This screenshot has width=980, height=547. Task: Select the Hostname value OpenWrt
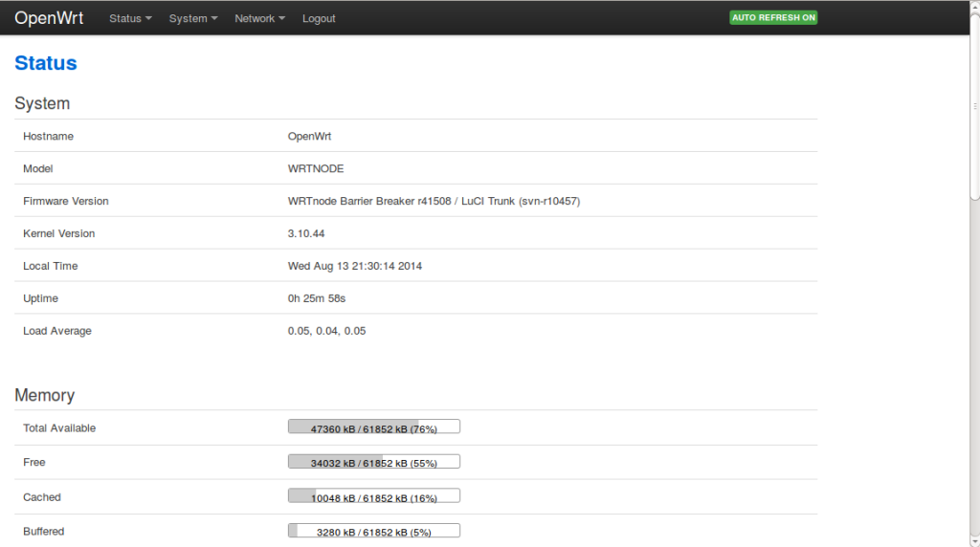309,136
